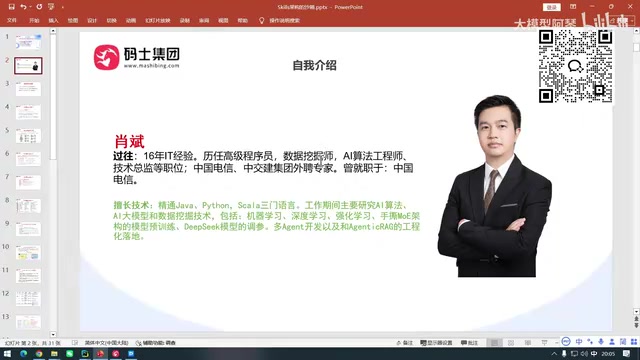Click the presenter portrait photo on slide
The height and width of the screenshot is (360, 640).
[495, 186]
